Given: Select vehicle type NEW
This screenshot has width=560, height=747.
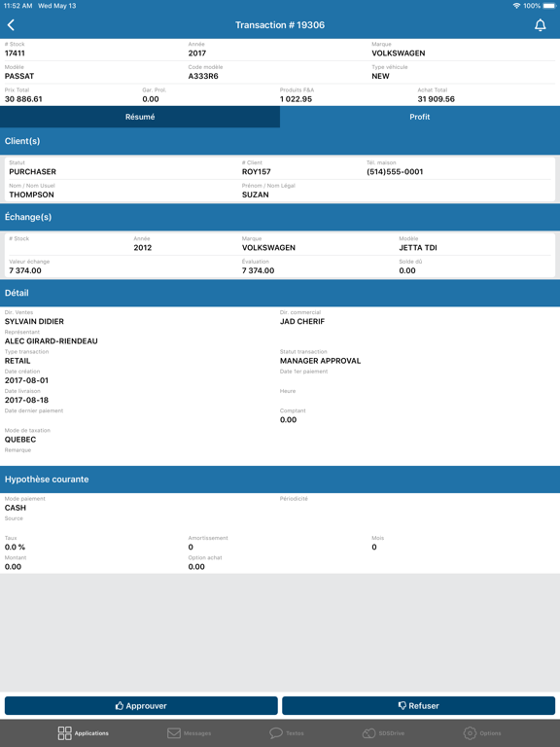Looking at the screenshot, I should pyautogui.click(x=380, y=76).
